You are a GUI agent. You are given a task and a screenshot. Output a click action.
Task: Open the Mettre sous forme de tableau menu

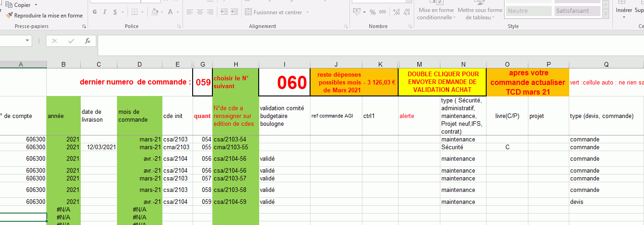tap(480, 14)
